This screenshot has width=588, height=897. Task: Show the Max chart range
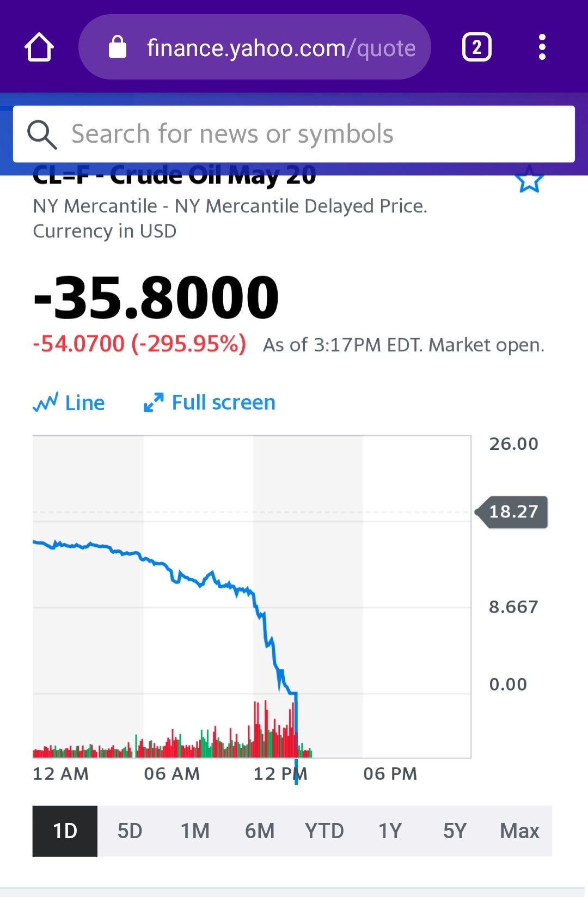(519, 831)
